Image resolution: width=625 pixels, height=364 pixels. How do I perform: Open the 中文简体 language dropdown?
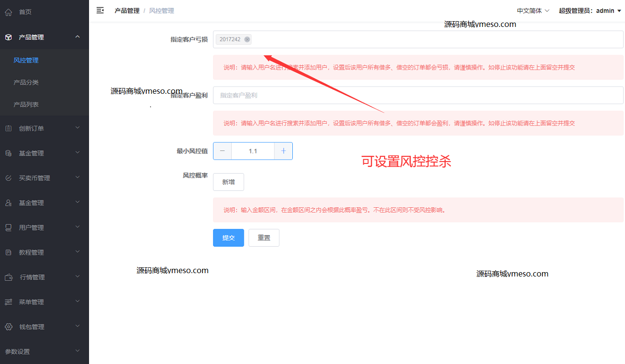(x=533, y=11)
